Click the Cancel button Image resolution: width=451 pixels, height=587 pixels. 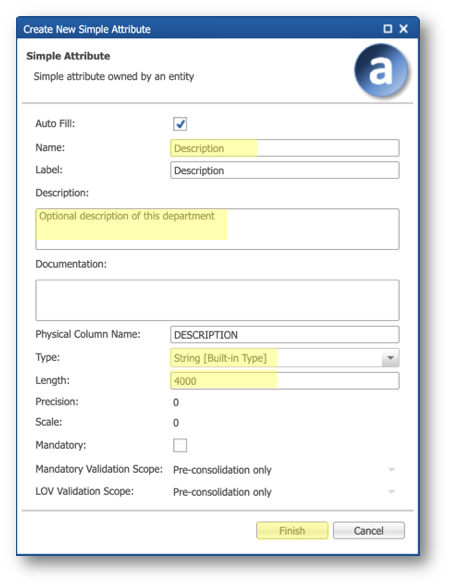369,530
